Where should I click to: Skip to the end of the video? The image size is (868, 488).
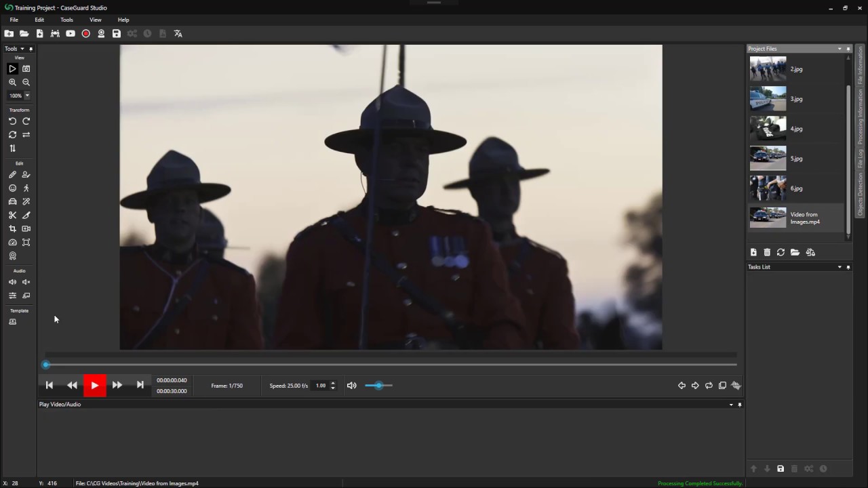pyautogui.click(x=140, y=385)
